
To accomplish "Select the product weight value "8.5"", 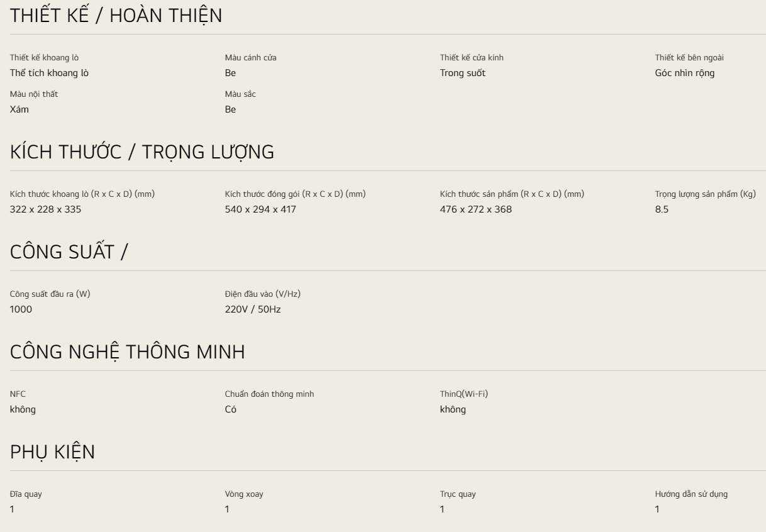I will 662,209.
